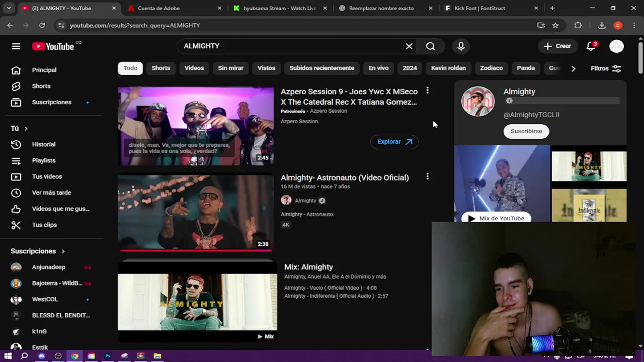The height and width of the screenshot is (362, 644).
Task: Expand the Suscripciones section header
Action: point(38,251)
